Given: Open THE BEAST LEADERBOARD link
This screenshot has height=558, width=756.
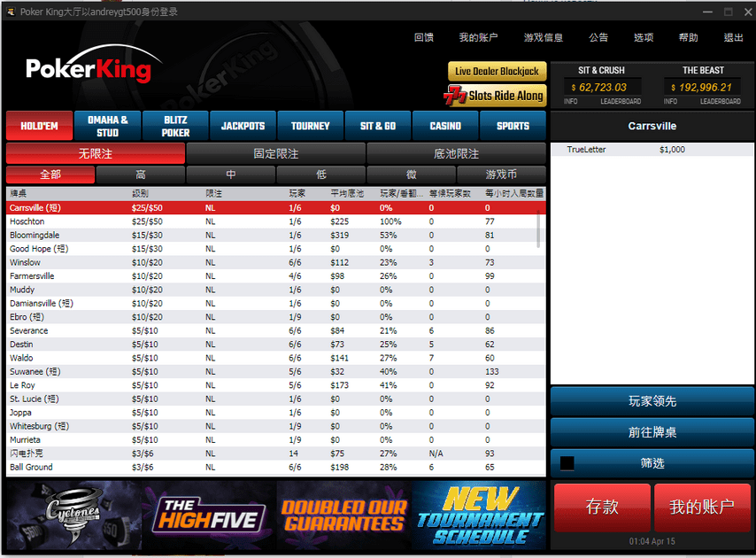Looking at the screenshot, I should point(721,101).
